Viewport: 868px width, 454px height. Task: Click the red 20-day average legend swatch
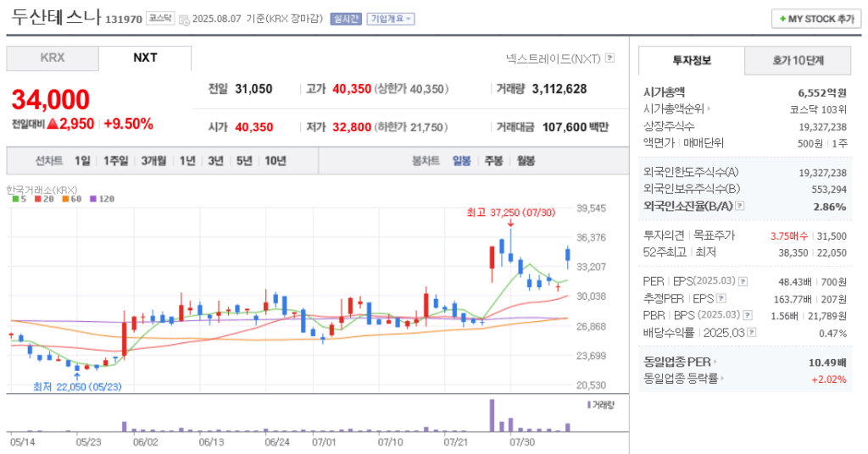click(x=37, y=199)
